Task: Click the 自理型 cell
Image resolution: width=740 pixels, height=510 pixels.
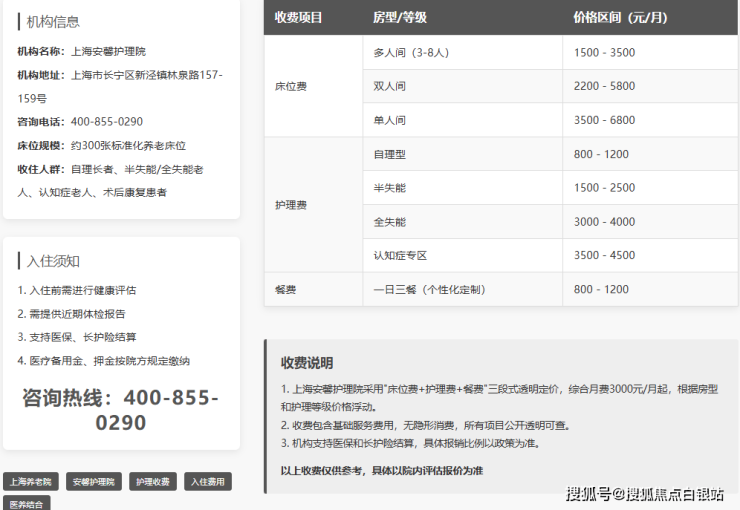Action: (462, 154)
